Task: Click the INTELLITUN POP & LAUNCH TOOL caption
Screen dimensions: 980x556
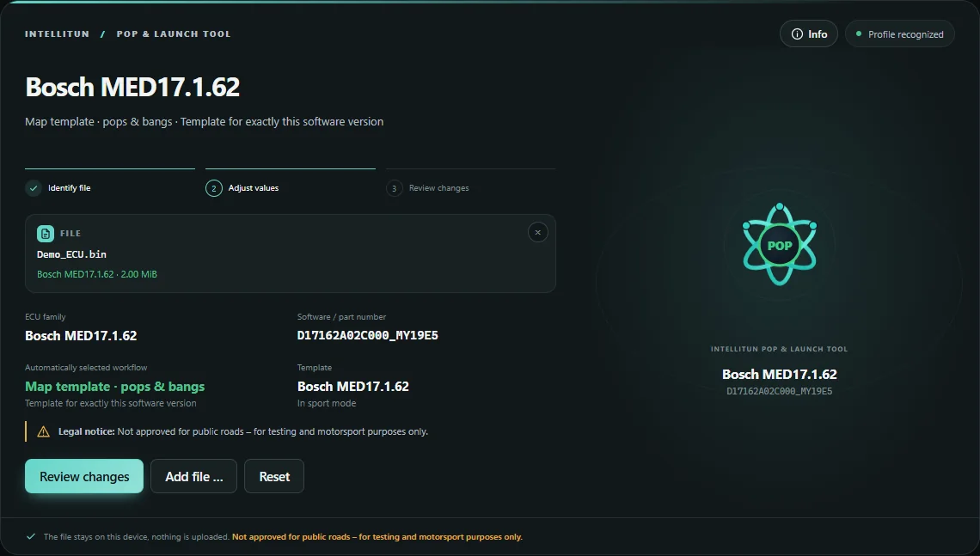Action: (x=780, y=349)
